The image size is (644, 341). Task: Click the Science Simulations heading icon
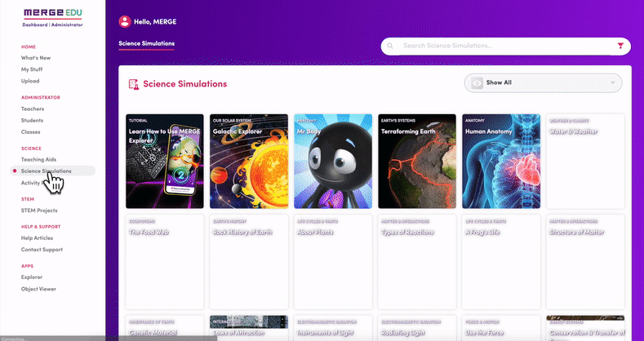pyautogui.click(x=134, y=84)
